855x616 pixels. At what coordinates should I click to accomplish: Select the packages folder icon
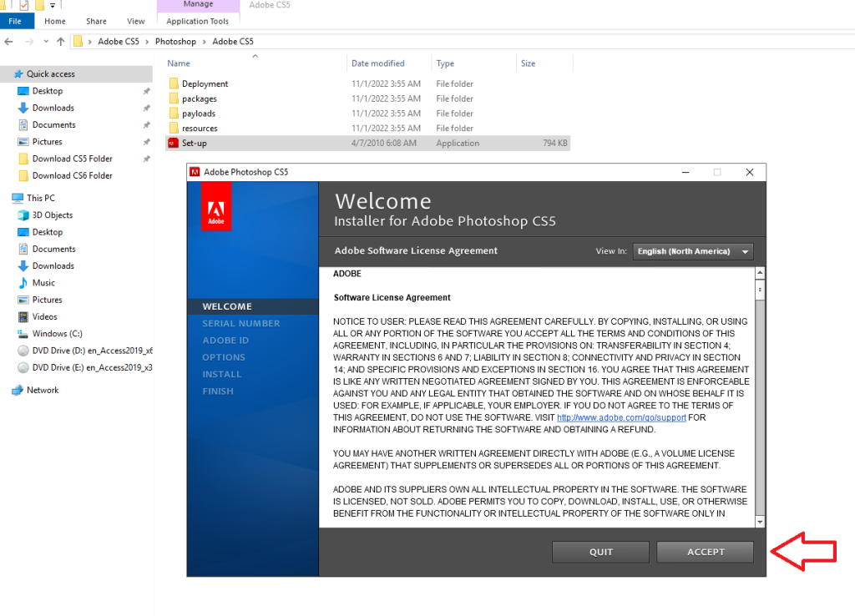174,98
